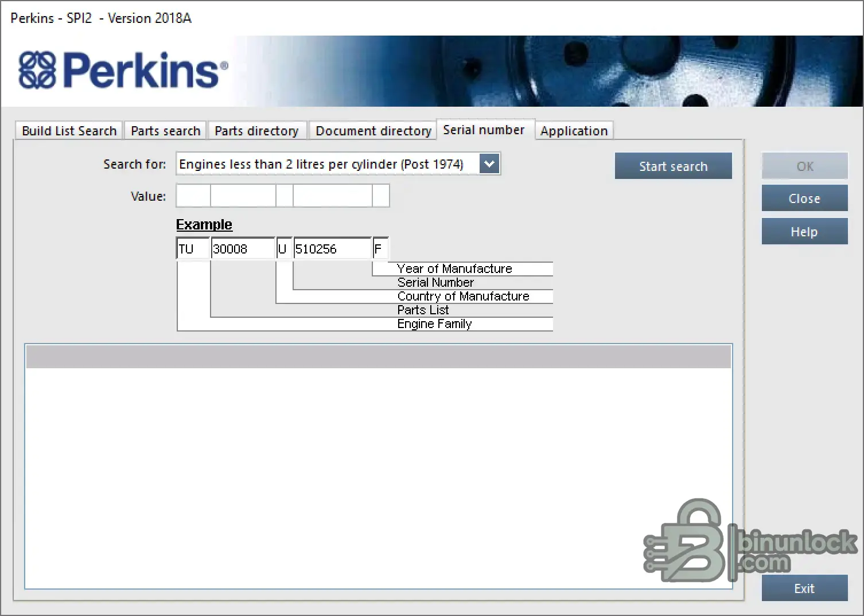Viewport: 864px width, 616px height.
Task: Click the underlined Example heading
Action: pos(204,224)
